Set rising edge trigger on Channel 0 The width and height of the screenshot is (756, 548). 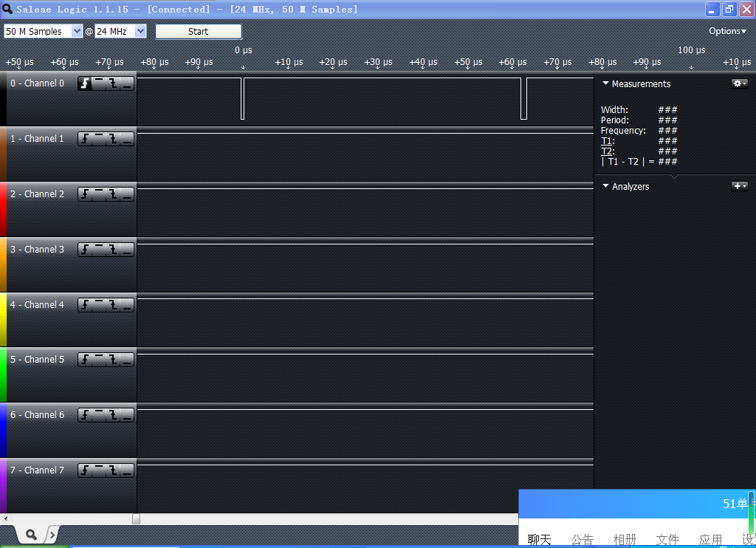tap(85, 83)
